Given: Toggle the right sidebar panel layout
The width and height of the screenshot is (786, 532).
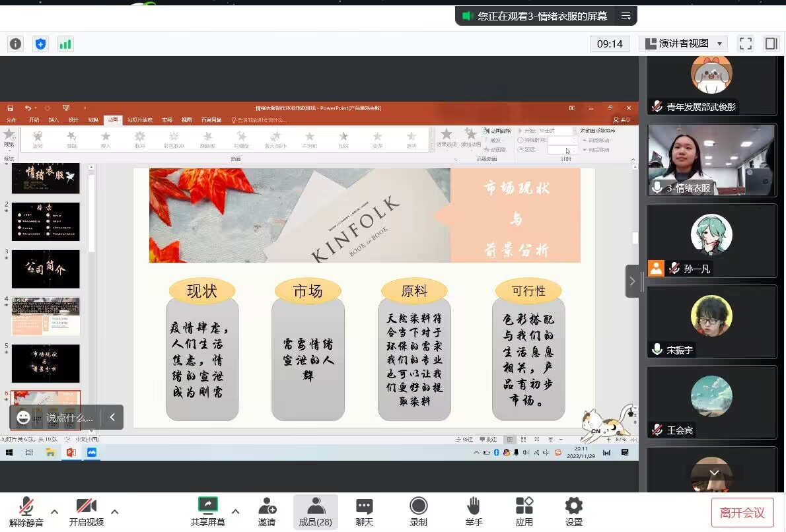Looking at the screenshot, I should [x=771, y=44].
